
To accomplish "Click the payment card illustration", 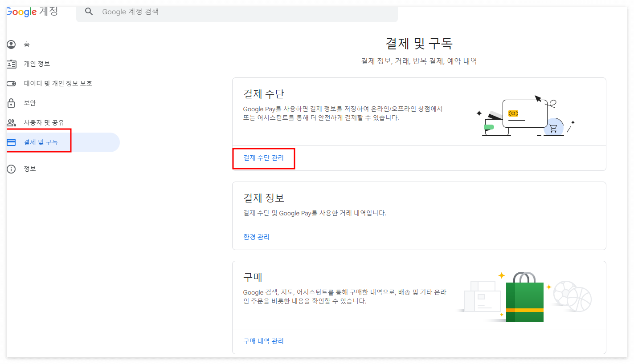I will [x=526, y=115].
